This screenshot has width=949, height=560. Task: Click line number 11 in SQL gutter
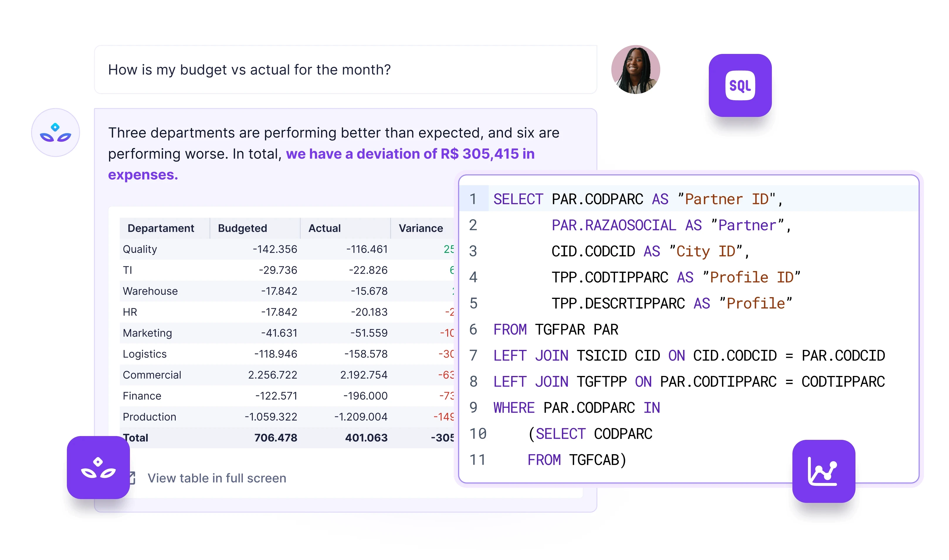477,459
